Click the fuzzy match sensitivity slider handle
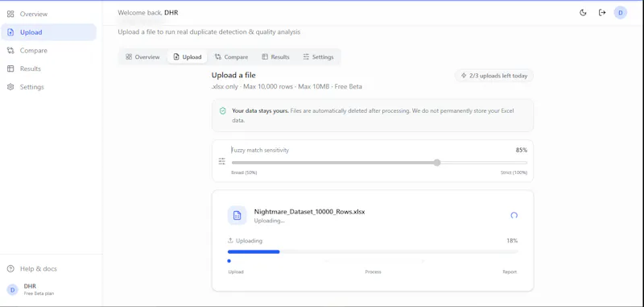Viewport: 644px width, 307px height. point(437,162)
